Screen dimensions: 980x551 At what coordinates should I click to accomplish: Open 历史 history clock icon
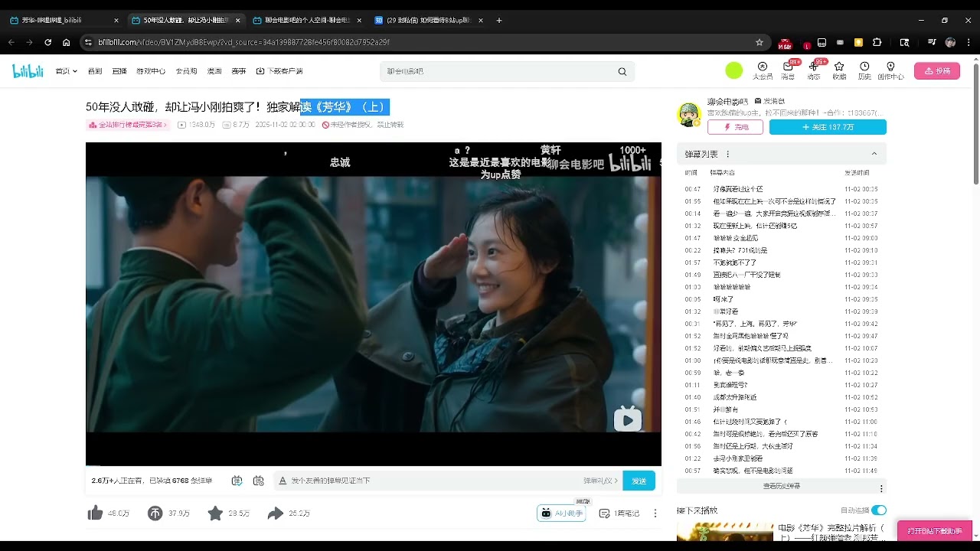(x=864, y=70)
